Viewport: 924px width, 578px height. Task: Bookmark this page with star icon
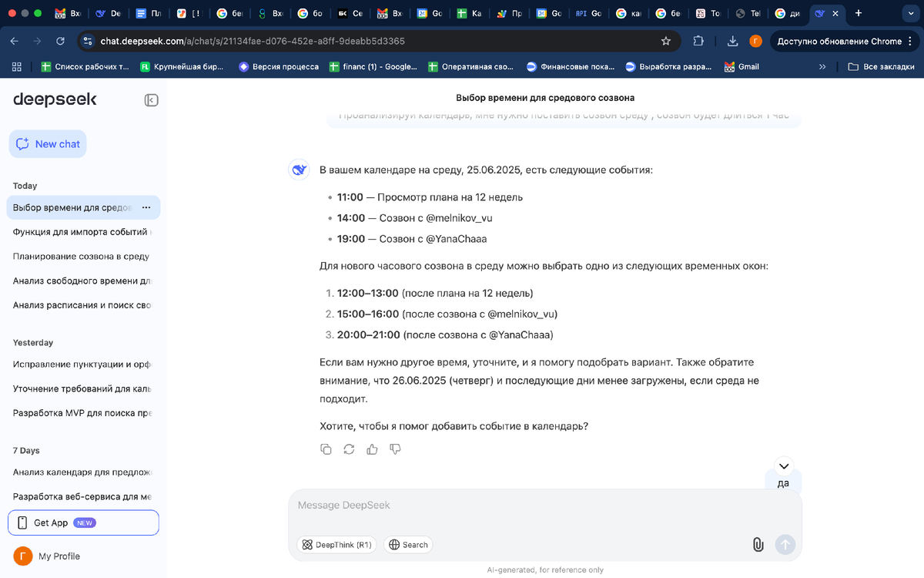[666, 42]
